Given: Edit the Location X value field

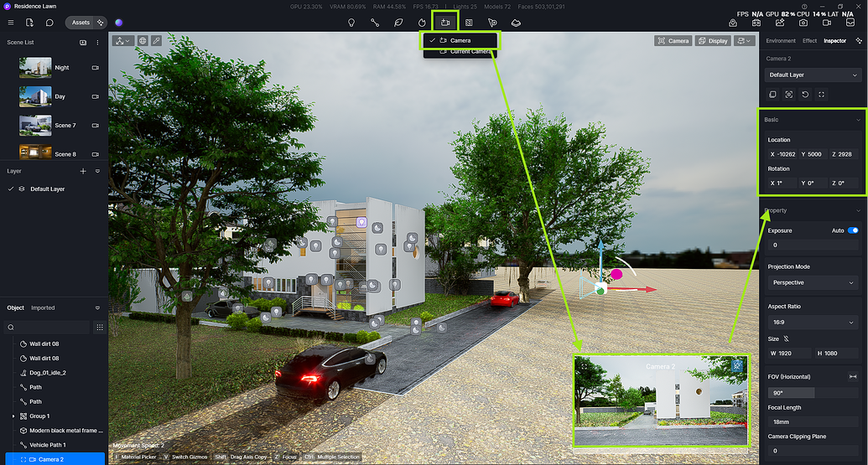Looking at the screenshot, I should click(x=782, y=154).
